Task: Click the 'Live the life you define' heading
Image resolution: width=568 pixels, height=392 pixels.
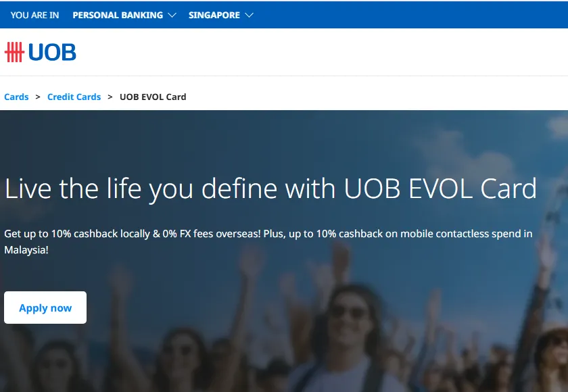Action: click(x=270, y=189)
